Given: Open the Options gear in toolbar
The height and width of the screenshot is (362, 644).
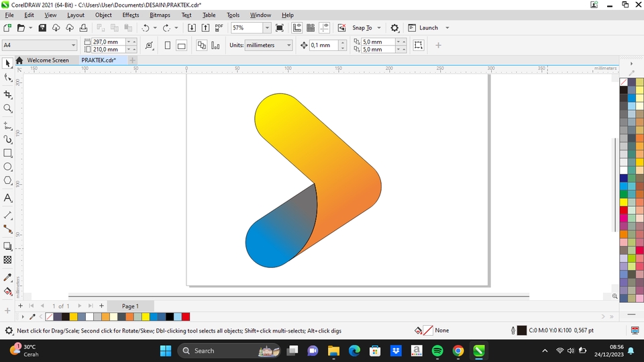Looking at the screenshot, I should pyautogui.click(x=394, y=28).
